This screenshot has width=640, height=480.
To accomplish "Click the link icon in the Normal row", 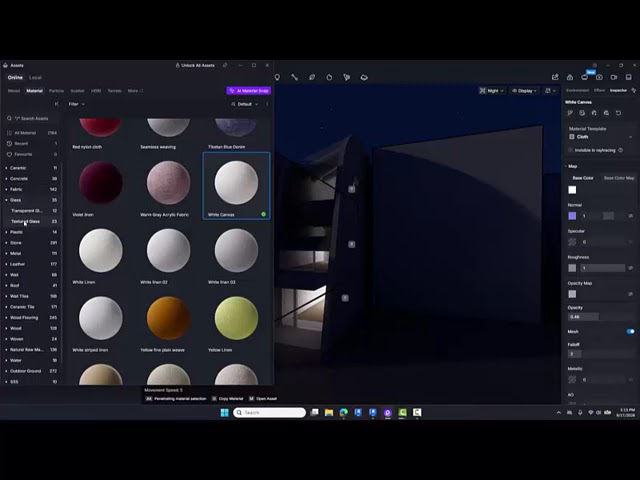I will (x=631, y=216).
